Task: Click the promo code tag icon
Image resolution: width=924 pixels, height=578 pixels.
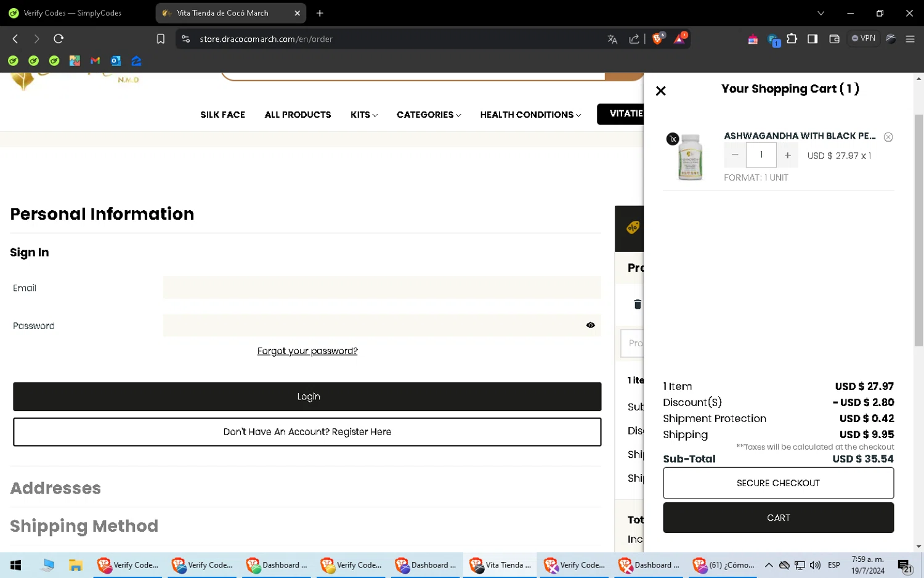Action: coord(633,227)
